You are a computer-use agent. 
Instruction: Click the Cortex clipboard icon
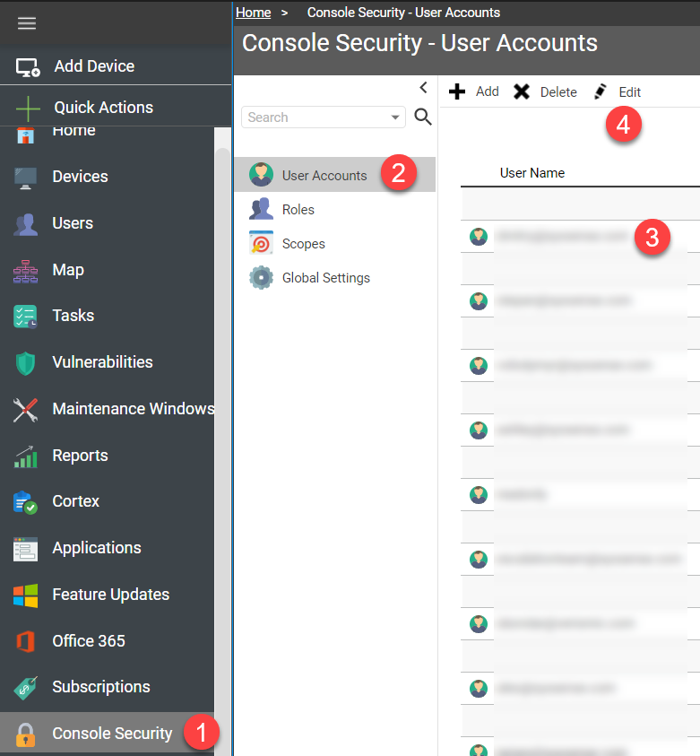(x=25, y=502)
